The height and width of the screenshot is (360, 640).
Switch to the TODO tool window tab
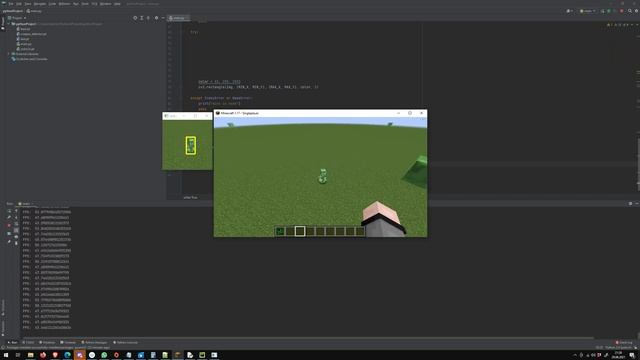click(x=29, y=342)
